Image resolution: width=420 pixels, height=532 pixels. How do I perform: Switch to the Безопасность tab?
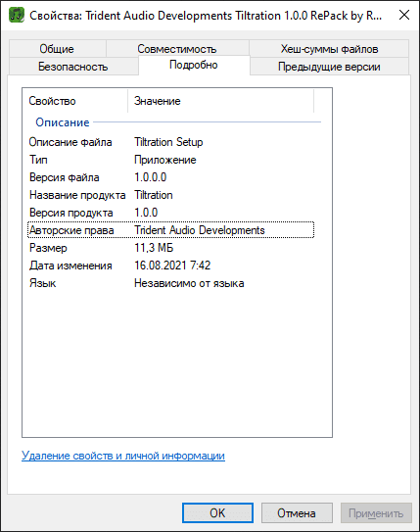[73, 67]
